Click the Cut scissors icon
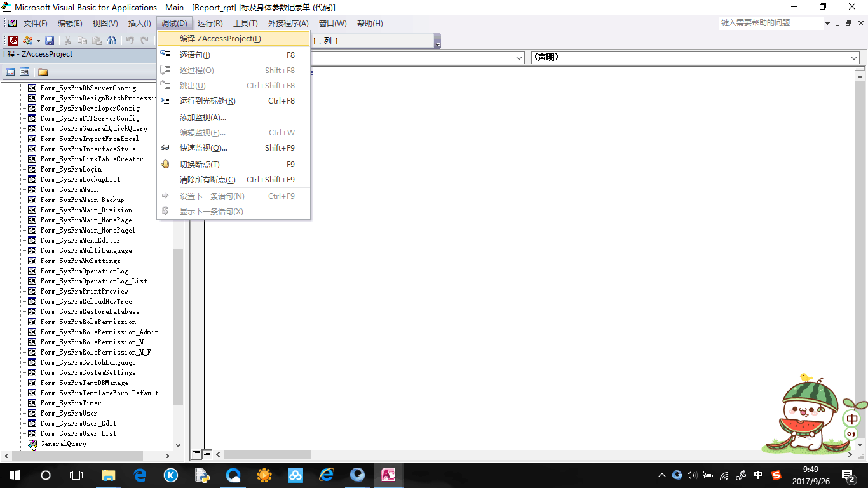This screenshot has height=488, width=868. [67, 40]
